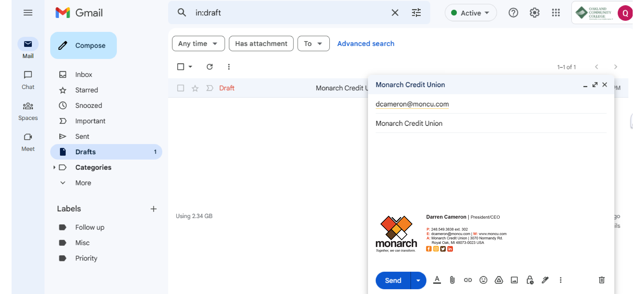
Task: Open the Drafts folder
Action: [x=106, y=152]
